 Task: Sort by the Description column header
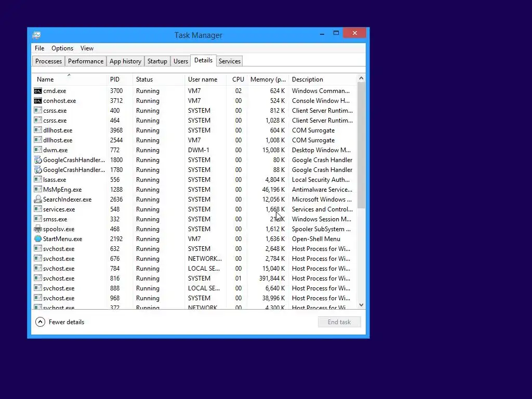click(x=323, y=79)
